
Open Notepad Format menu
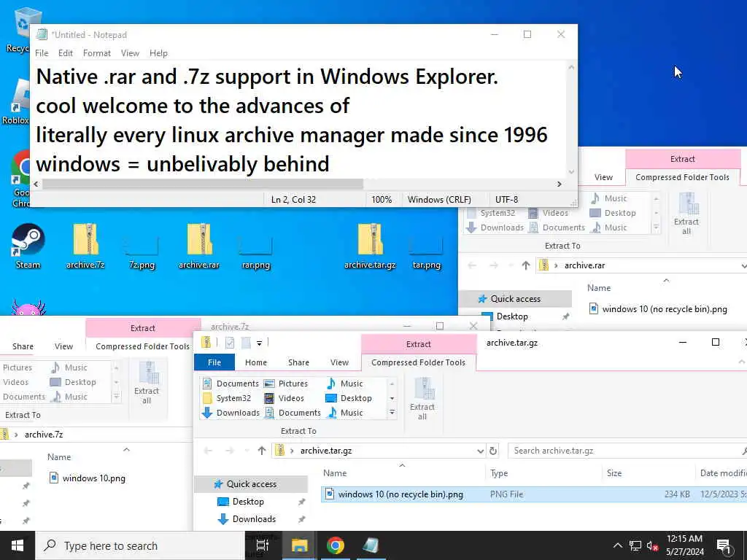tap(97, 53)
